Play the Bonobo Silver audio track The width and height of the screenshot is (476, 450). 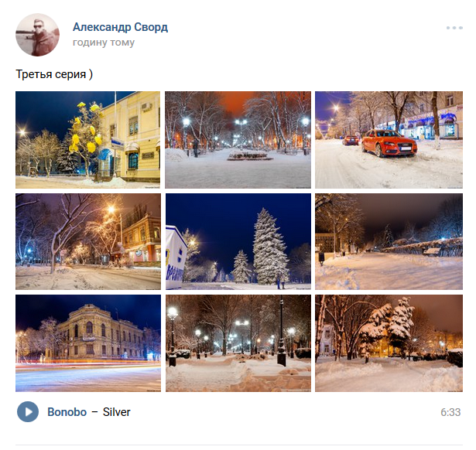click(28, 412)
